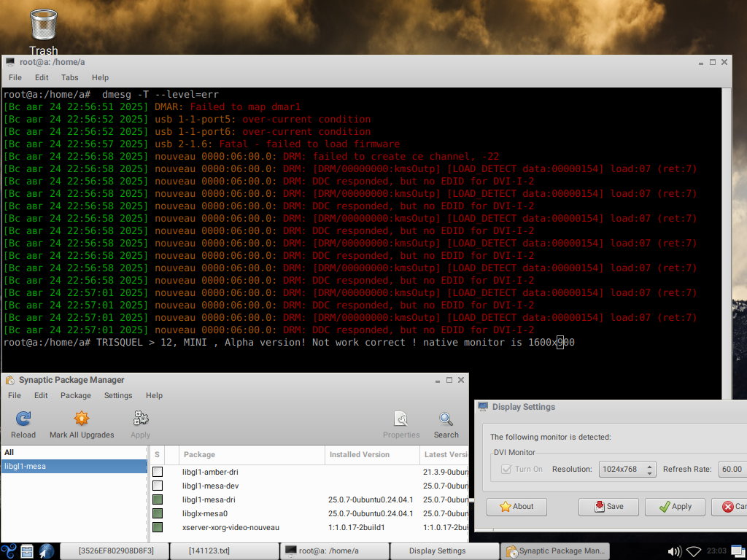Image resolution: width=747 pixels, height=560 pixels.
Task: Open the terminal File menu
Action: (15, 77)
